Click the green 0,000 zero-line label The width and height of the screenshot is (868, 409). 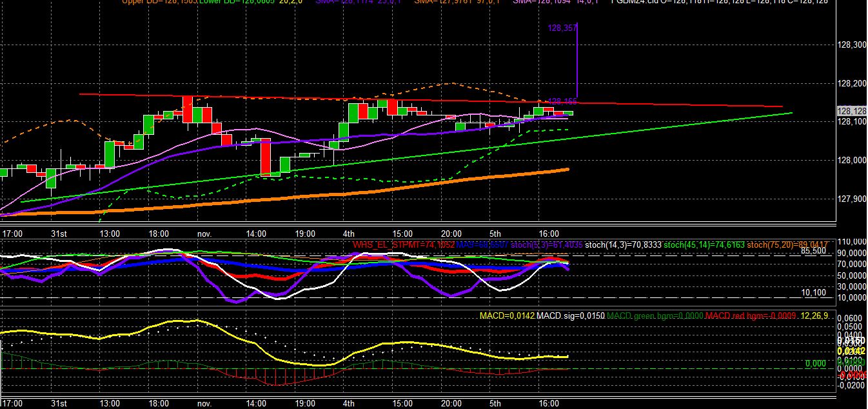815,363
